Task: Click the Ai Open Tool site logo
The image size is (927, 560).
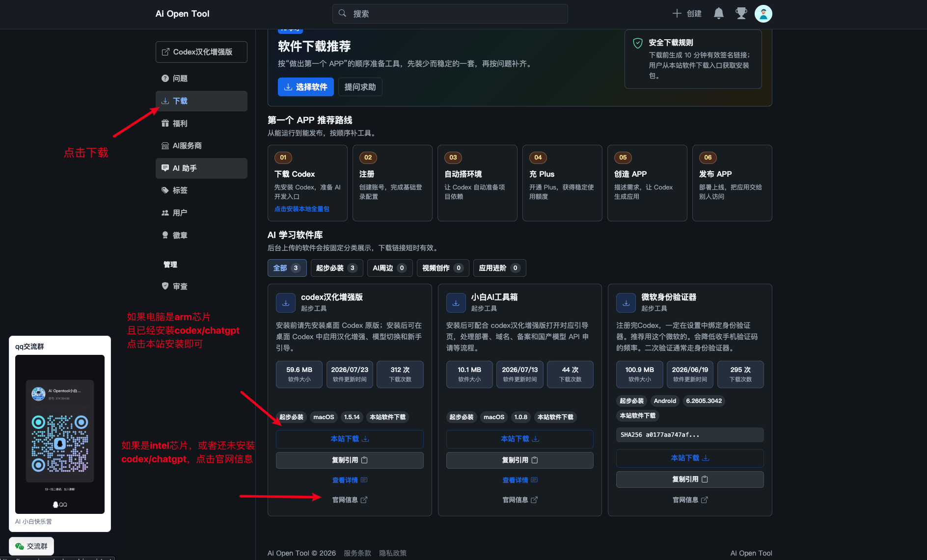Action: coord(182,14)
